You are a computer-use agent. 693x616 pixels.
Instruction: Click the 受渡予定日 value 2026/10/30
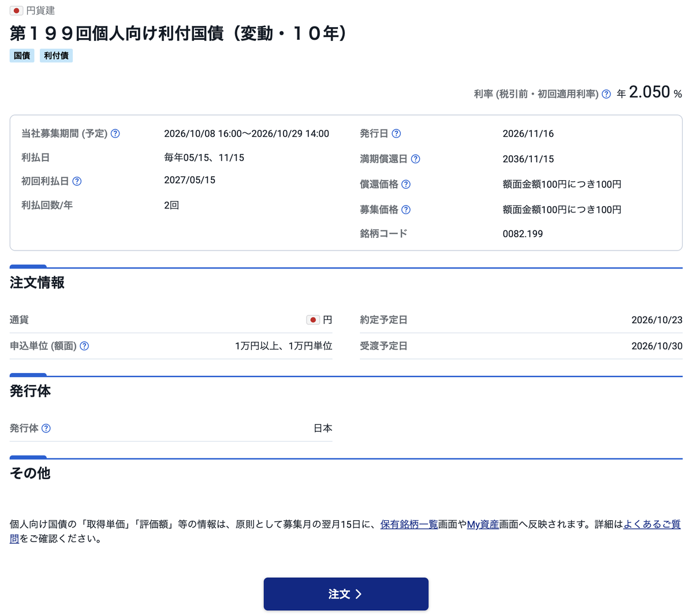(657, 346)
